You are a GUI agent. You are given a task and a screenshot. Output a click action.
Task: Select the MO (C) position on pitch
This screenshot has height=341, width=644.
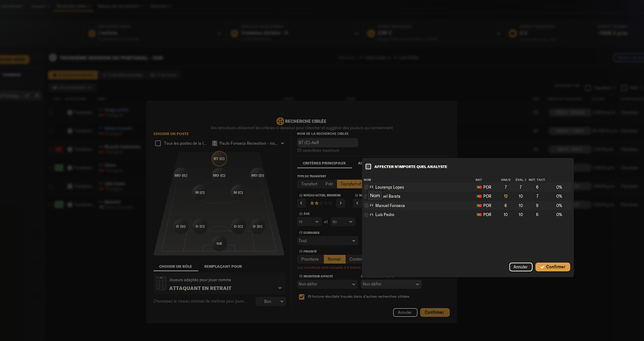click(219, 176)
